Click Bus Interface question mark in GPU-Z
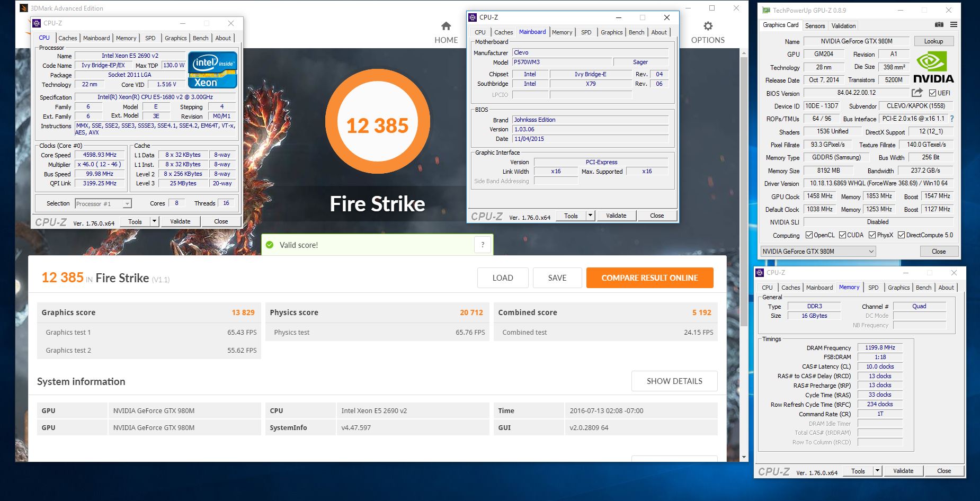 tap(952, 119)
